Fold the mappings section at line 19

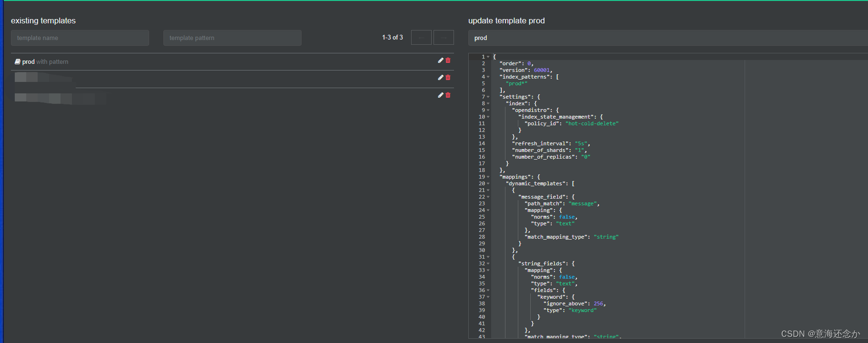pyautogui.click(x=488, y=177)
